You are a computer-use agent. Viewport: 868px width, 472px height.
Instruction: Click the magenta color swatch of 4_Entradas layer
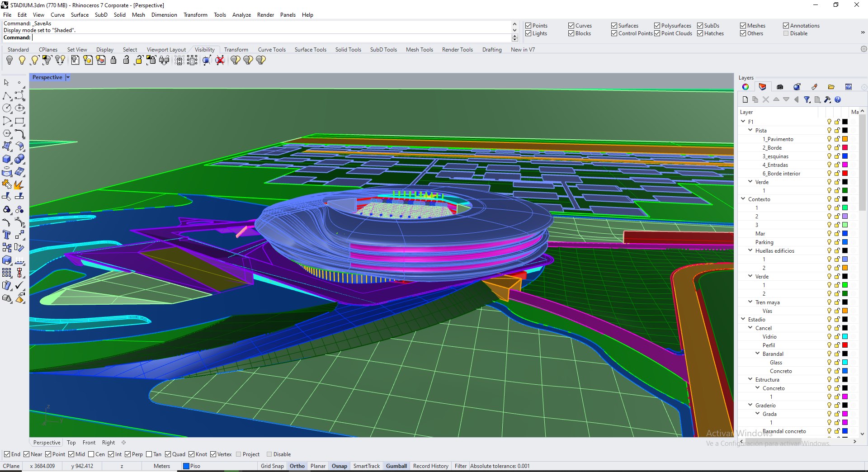click(844, 165)
